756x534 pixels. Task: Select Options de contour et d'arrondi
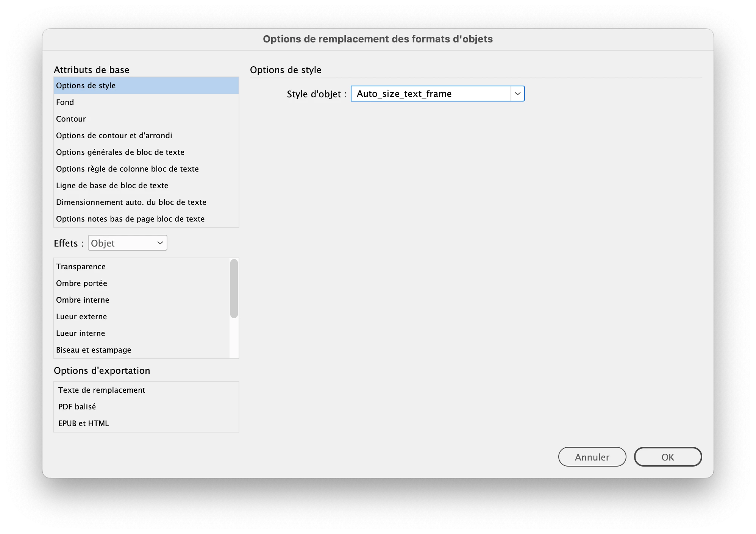click(114, 136)
